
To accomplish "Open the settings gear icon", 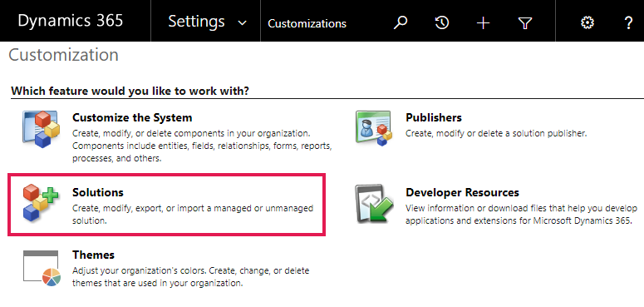I will (587, 23).
